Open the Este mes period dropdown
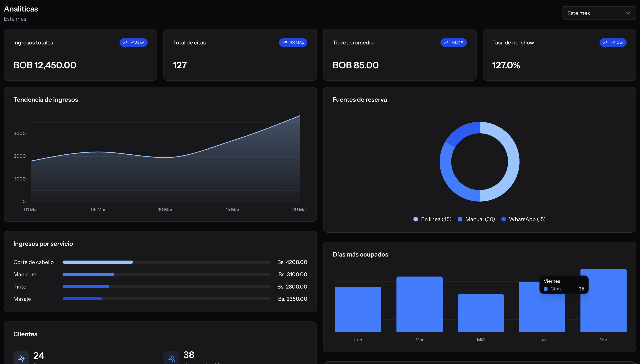The height and width of the screenshot is (364, 640). (599, 13)
